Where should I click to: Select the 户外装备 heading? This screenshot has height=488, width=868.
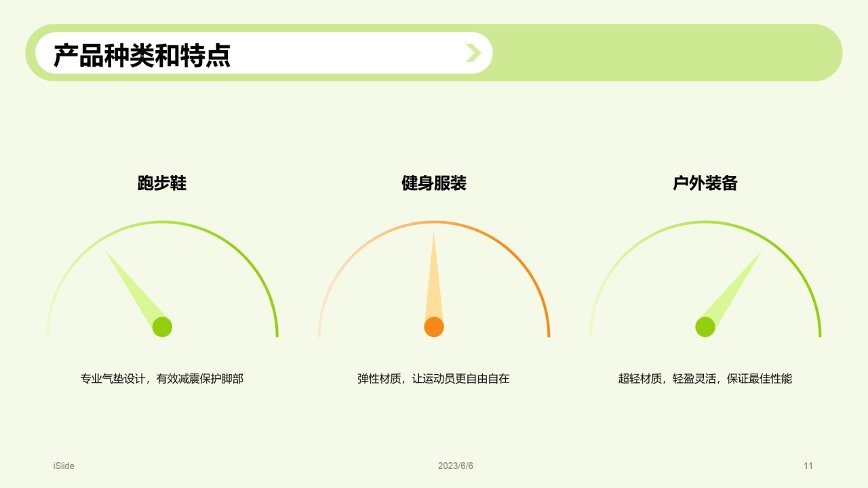[705, 183]
